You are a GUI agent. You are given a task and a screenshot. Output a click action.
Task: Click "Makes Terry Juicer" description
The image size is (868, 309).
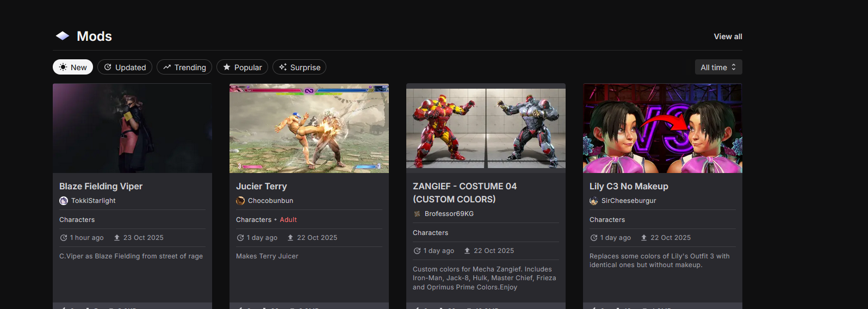[267, 256]
